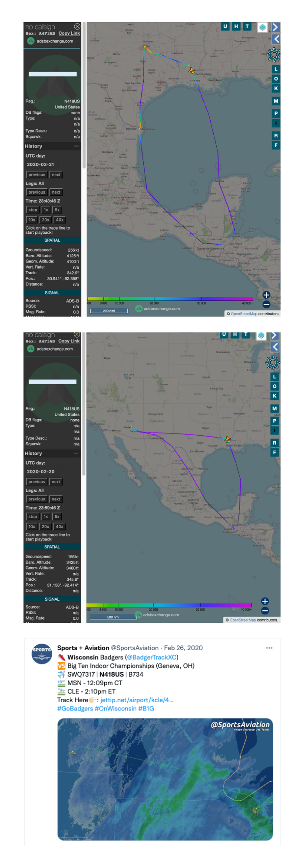Image resolution: width=304 pixels, height=868 pixels.
Task: Click the right chevron arrow on the 2020-02-21 map
Action: 275,27
